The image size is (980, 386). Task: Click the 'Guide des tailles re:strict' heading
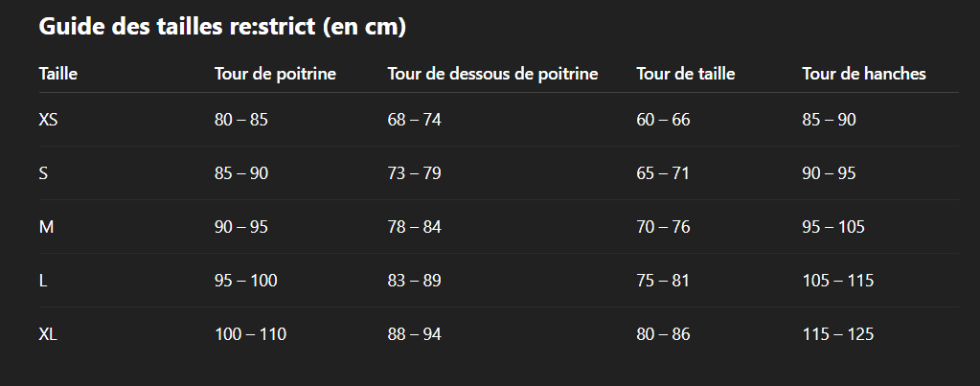(x=222, y=28)
